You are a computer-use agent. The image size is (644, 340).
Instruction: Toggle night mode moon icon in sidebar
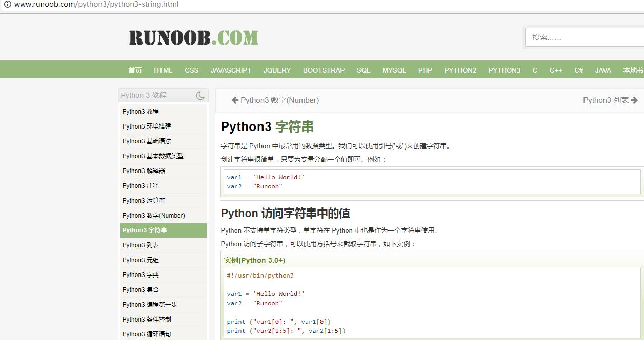click(200, 95)
